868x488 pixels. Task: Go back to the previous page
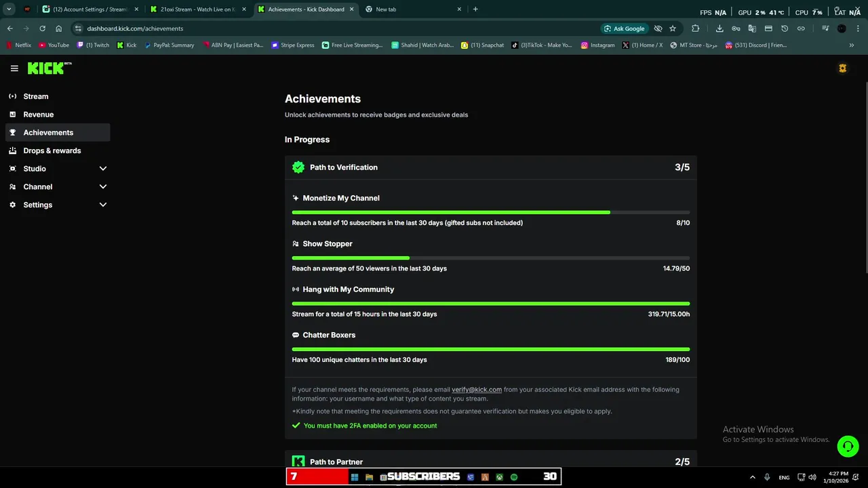tap(10, 28)
